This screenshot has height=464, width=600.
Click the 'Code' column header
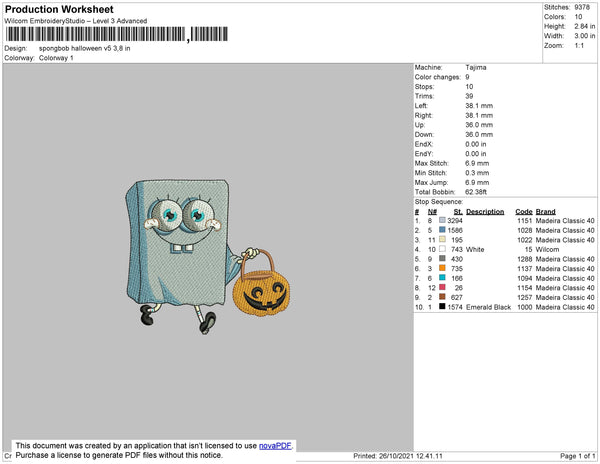pos(524,212)
